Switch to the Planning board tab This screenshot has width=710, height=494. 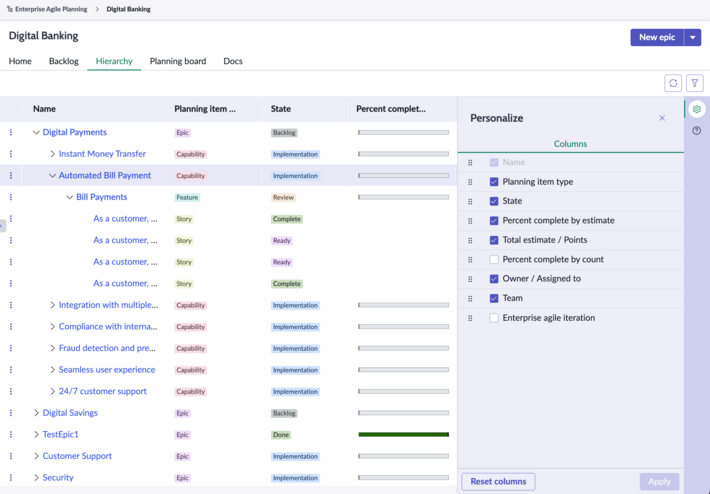click(x=178, y=61)
